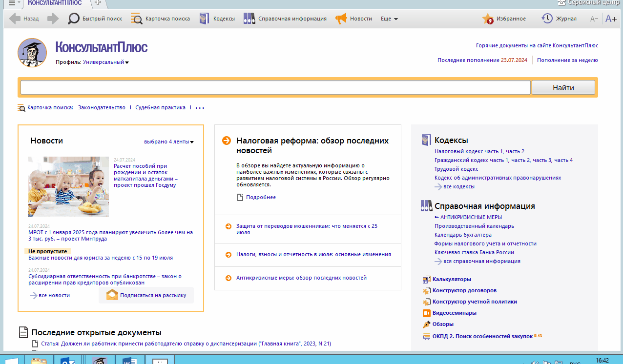Viewport: 623px width, 364px height.
Task: Click the main search input field
Action: [275, 87]
